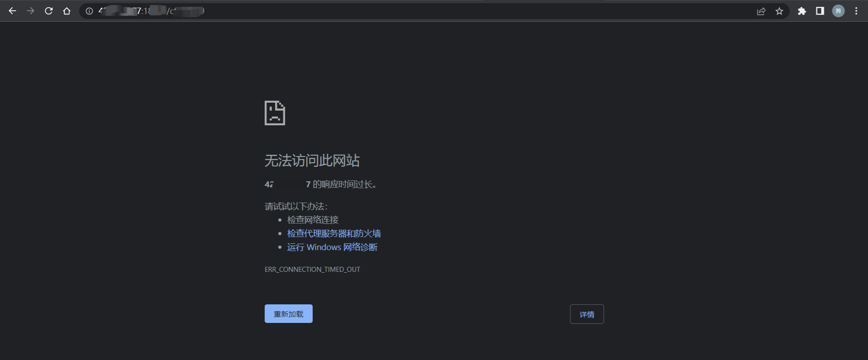Click the forward navigation arrow
Viewport: 868px width, 360px height.
tap(30, 11)
